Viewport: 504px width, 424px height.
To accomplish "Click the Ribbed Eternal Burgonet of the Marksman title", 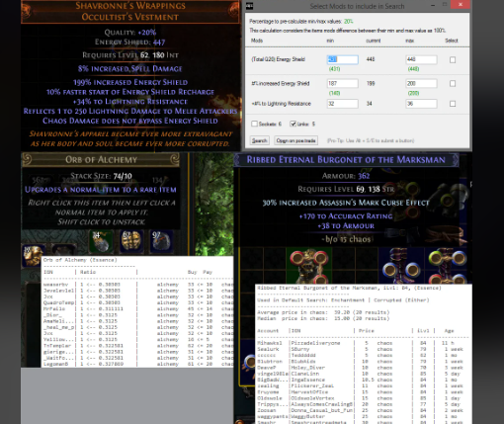I will (x=346, y=160).
